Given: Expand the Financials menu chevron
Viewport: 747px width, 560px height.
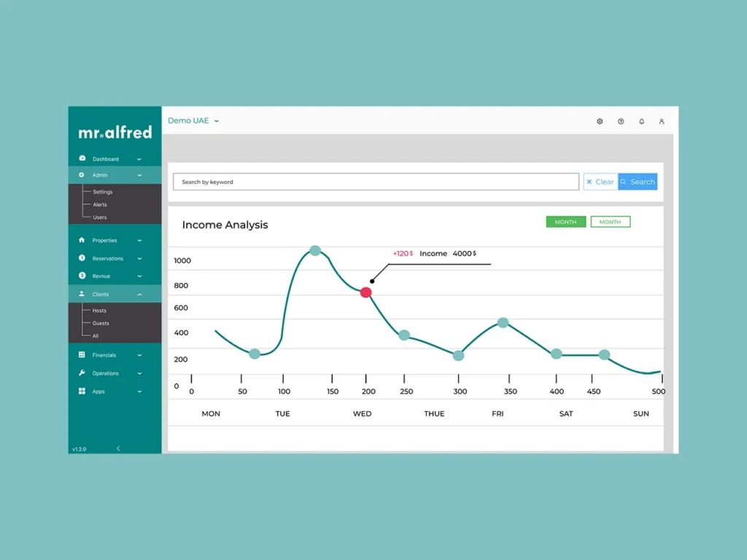Looking at the screenshot, I should point(139,355).
